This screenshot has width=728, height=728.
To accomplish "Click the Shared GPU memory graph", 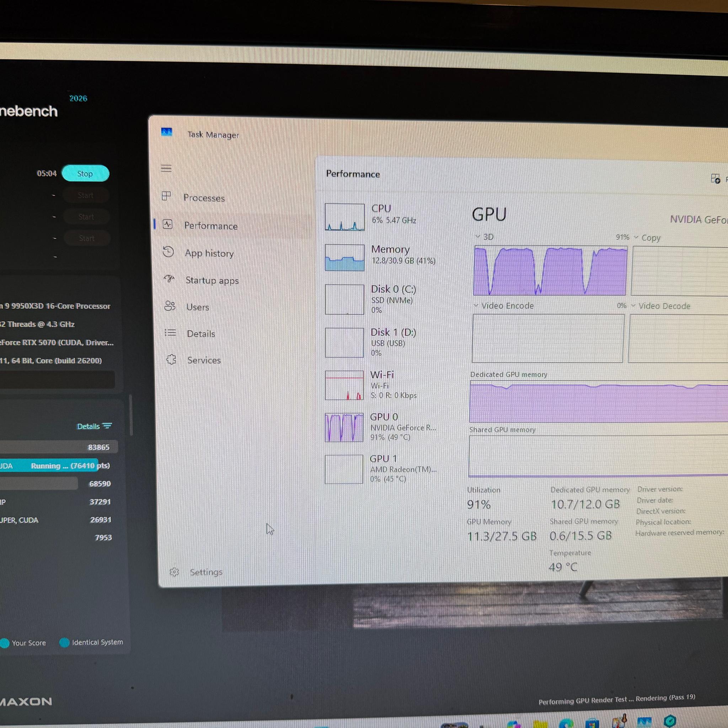I will (x=598, y=456).
